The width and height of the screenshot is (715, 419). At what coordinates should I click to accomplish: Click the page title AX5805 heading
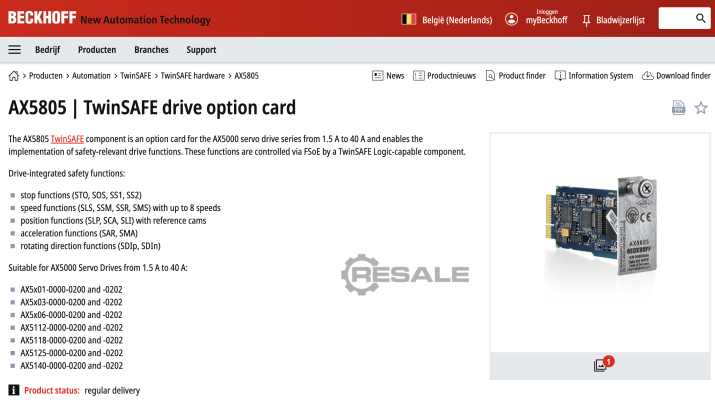pyautogui.click(x=152, y=108)
